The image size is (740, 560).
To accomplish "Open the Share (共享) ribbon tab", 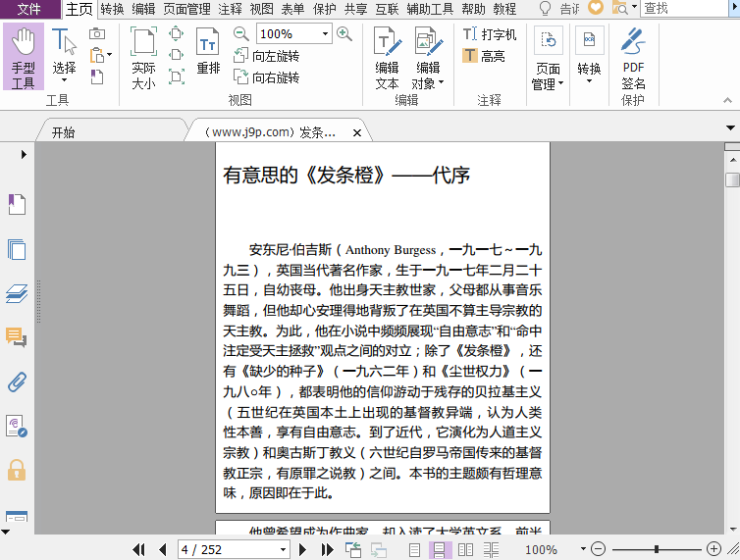I will [x=356, y=9].
